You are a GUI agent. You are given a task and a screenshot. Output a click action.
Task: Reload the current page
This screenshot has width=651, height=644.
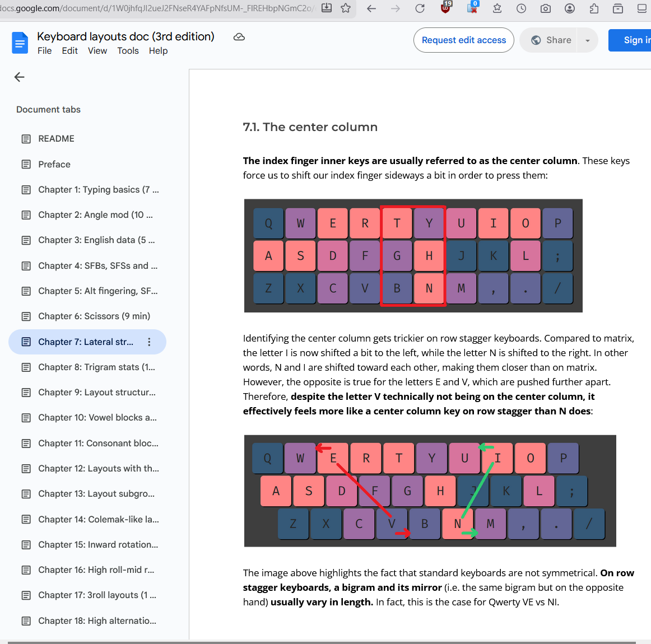click(x=420, y=9)
